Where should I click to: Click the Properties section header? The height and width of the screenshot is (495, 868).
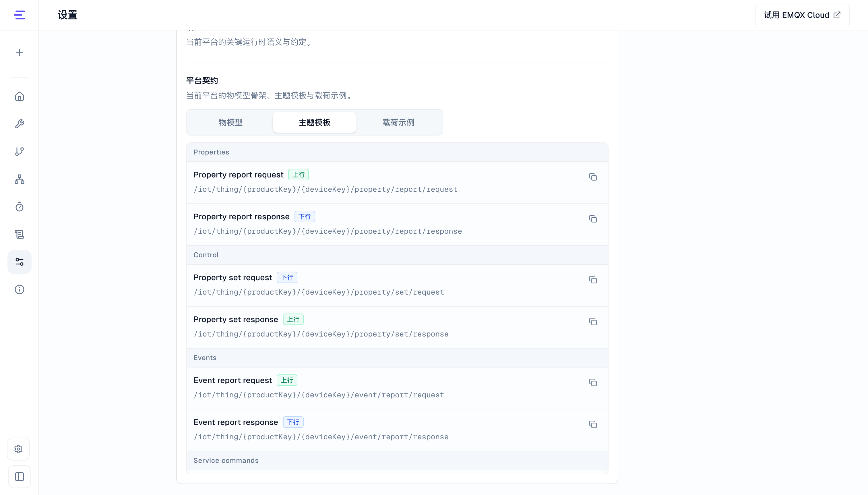click(397, 152)
